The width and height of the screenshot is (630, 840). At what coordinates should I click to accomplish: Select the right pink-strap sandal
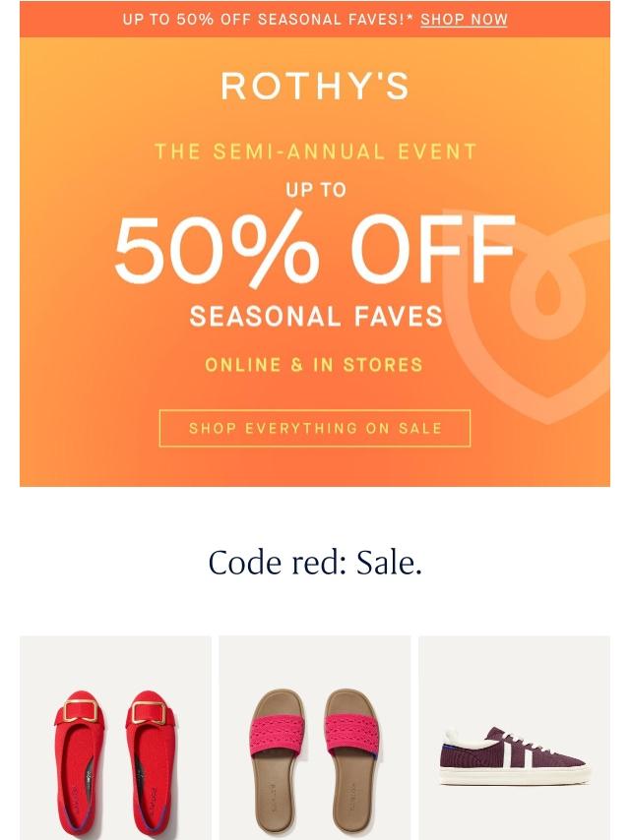pos(353,759)
